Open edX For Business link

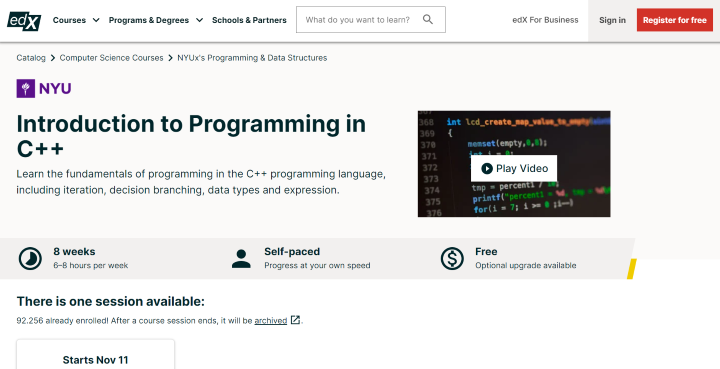[x=545, y=20]
